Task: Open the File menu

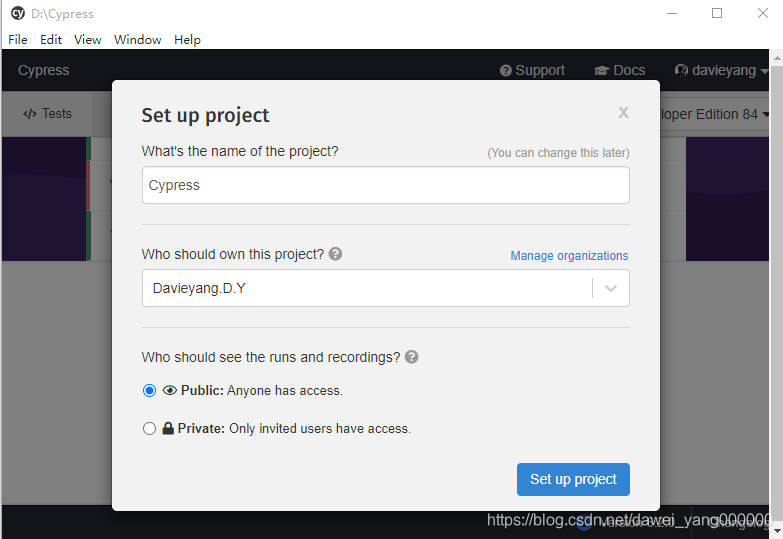Action: [17, 39]
